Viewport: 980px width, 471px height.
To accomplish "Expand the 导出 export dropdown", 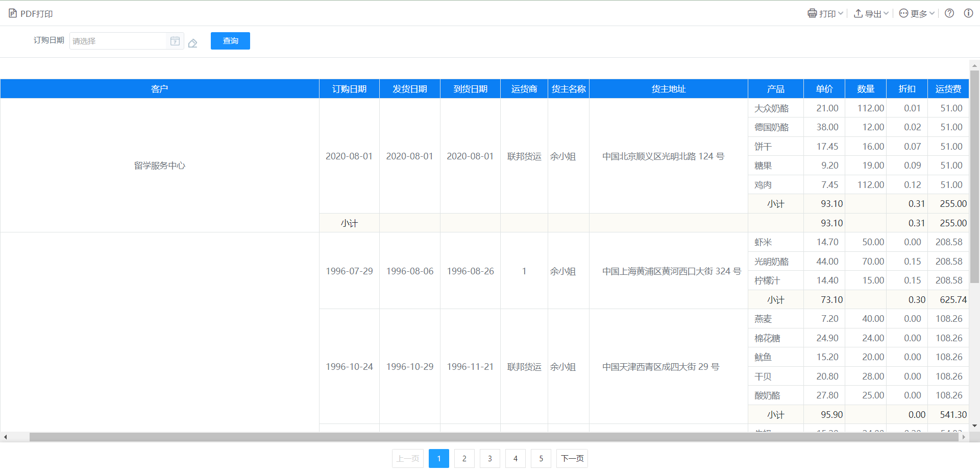I will 871,13.
